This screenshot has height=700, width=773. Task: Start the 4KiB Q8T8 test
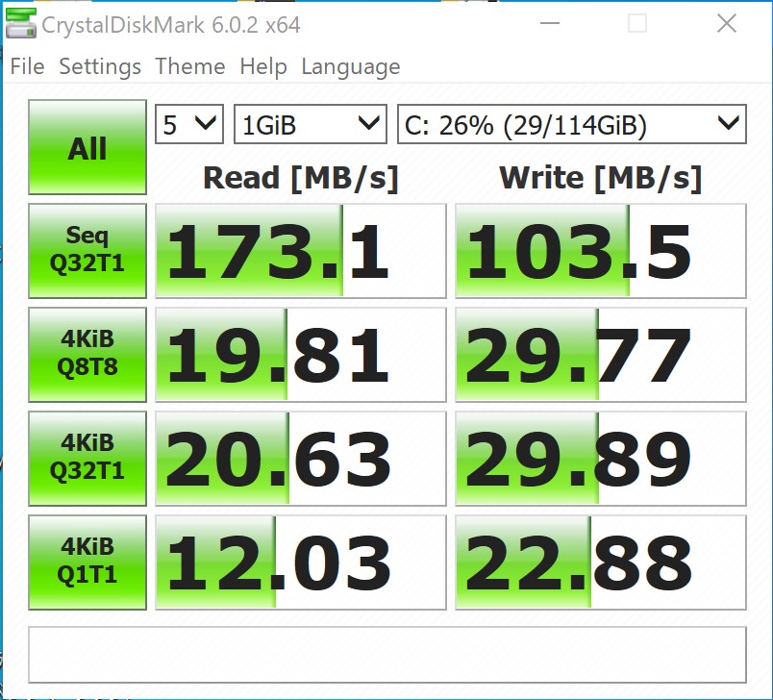coord(87,355)
